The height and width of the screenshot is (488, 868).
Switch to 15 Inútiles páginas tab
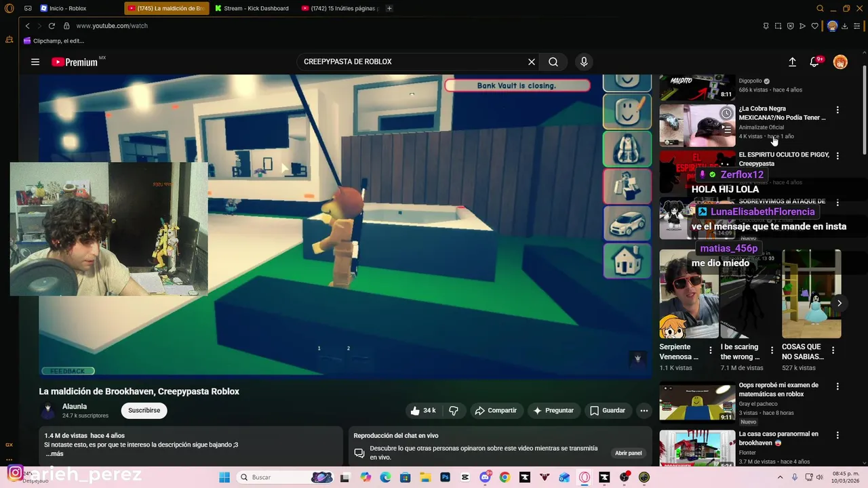tap(340, 8)
